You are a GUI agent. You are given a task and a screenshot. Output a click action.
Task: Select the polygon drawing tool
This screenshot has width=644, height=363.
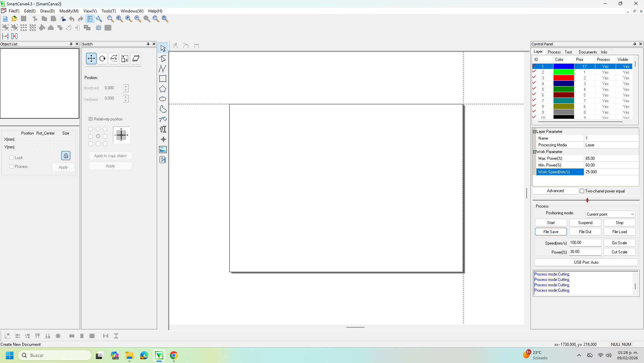point(163,89)
